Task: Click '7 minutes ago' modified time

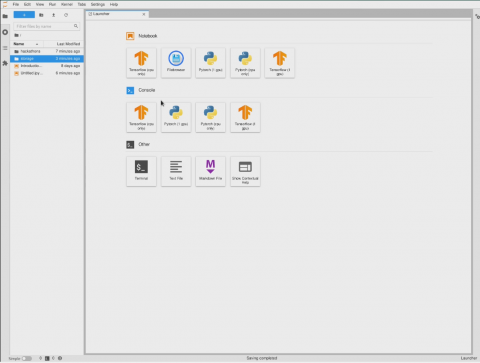Action: tap(68, 51)
